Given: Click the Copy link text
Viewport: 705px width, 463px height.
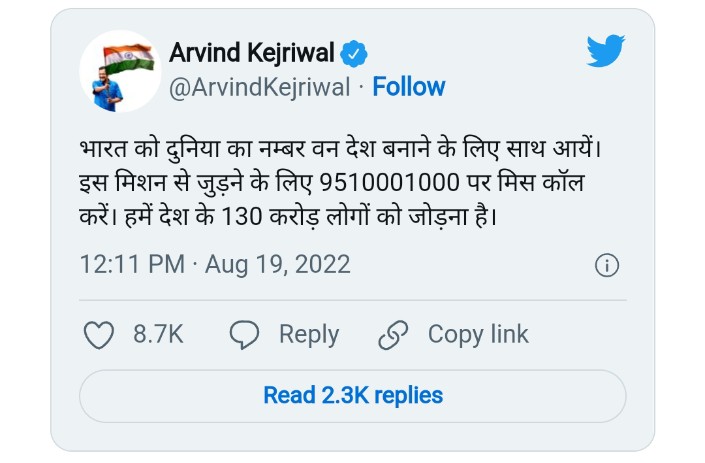Looking at the screenshot, I should (478, 334).
